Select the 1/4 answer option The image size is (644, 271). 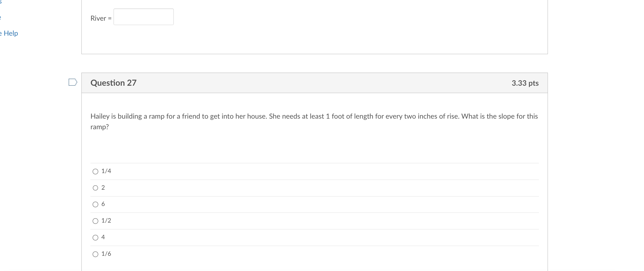95,171
